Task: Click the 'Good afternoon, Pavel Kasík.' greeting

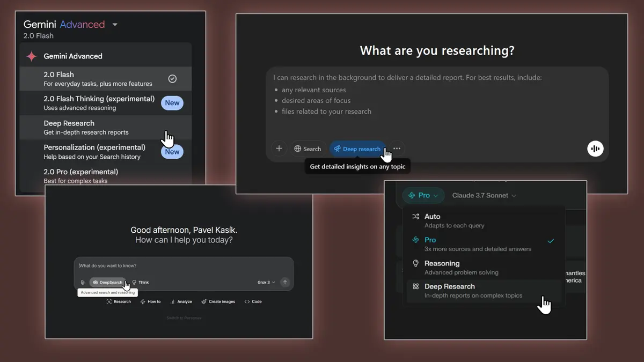Action: pyautogui.click(x=184, y=230)
